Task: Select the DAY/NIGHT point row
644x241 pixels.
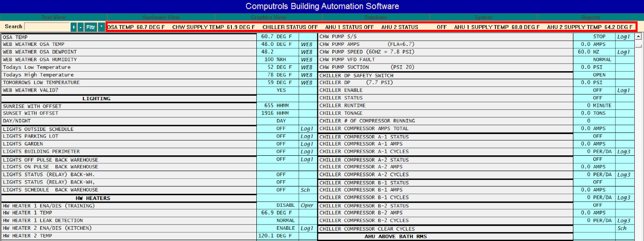Action: (129, 121)
